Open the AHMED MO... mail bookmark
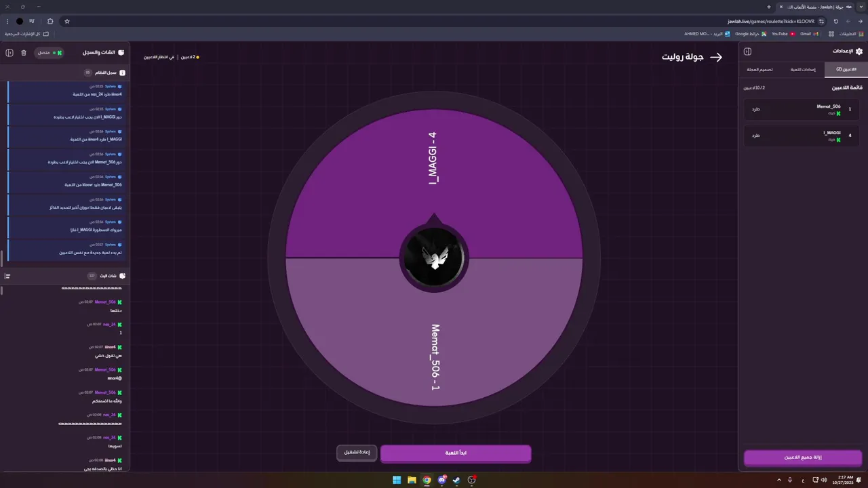868x488 pixels. [x=707, y=33]
